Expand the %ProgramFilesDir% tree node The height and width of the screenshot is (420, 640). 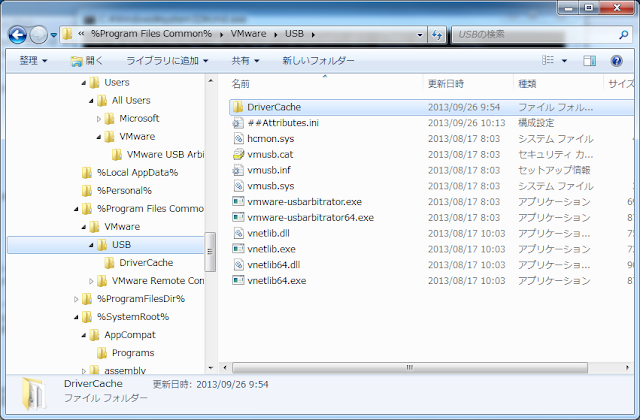76,299
